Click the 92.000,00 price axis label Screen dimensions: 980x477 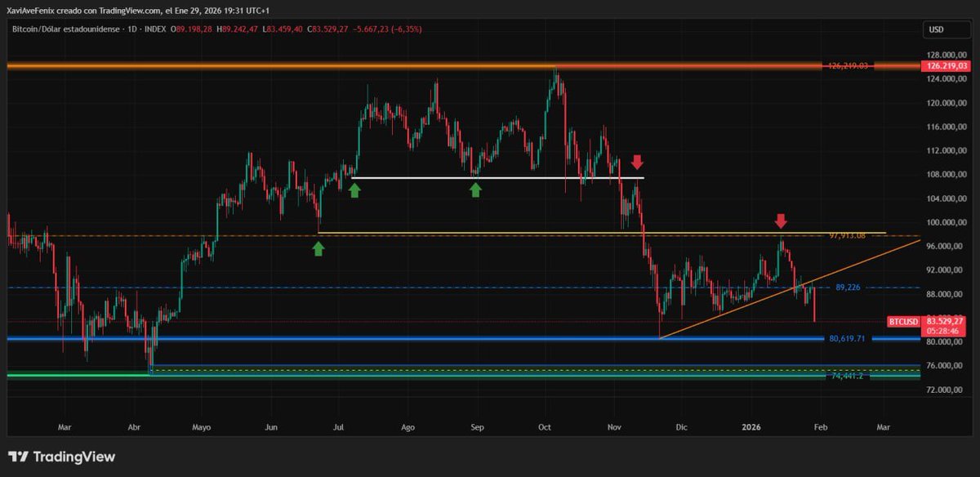(x=944, y=270)
